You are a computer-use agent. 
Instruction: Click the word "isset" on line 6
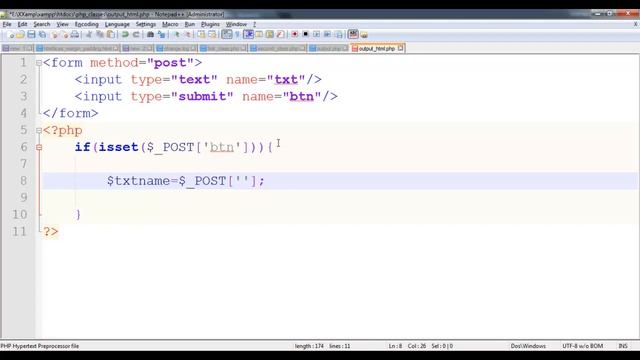pyautogui.click(x=118, y=147)
